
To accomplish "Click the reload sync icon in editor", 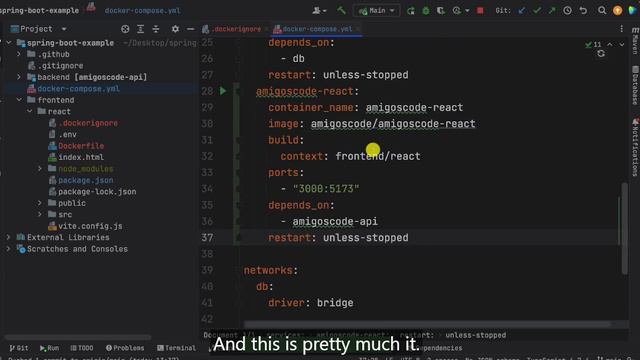I will pyautogui.click(x=601, y=54).
